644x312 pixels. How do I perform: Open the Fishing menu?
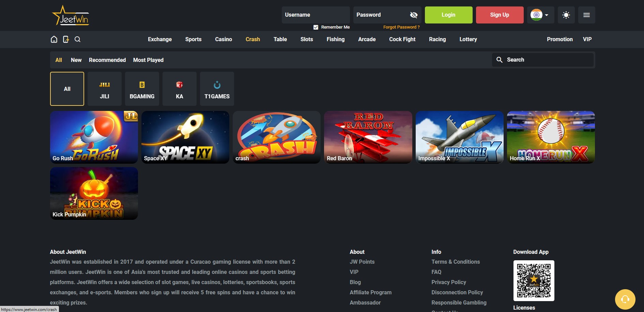click(336, 39)
